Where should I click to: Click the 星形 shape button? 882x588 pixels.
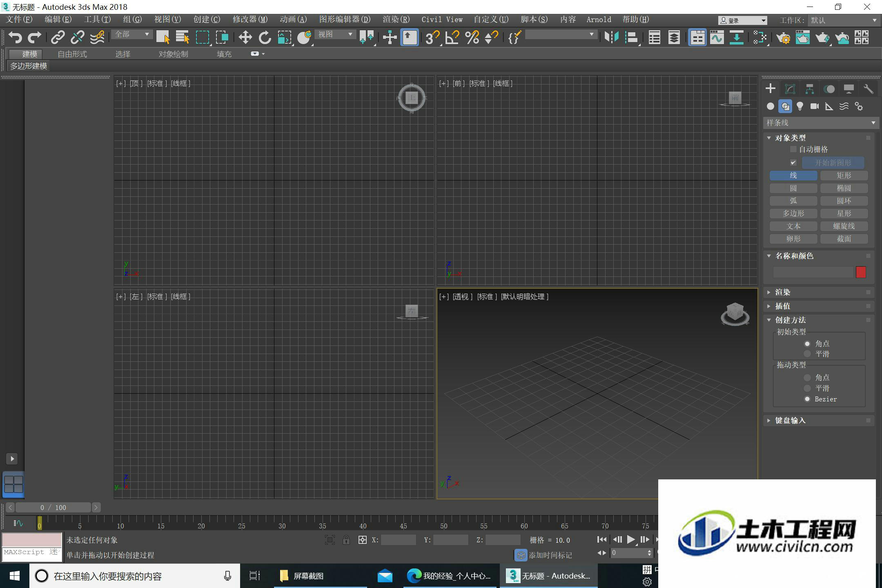click(x=844, y=214)
